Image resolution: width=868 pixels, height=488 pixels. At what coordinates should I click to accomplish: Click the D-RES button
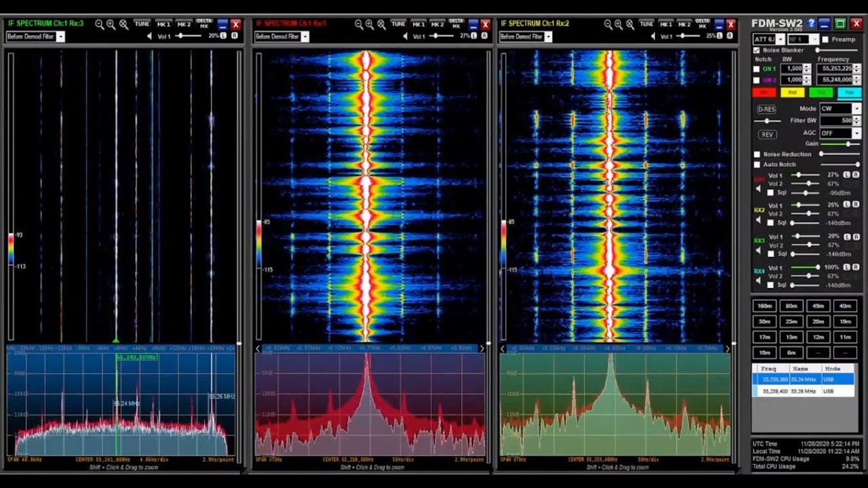point(766,109)
